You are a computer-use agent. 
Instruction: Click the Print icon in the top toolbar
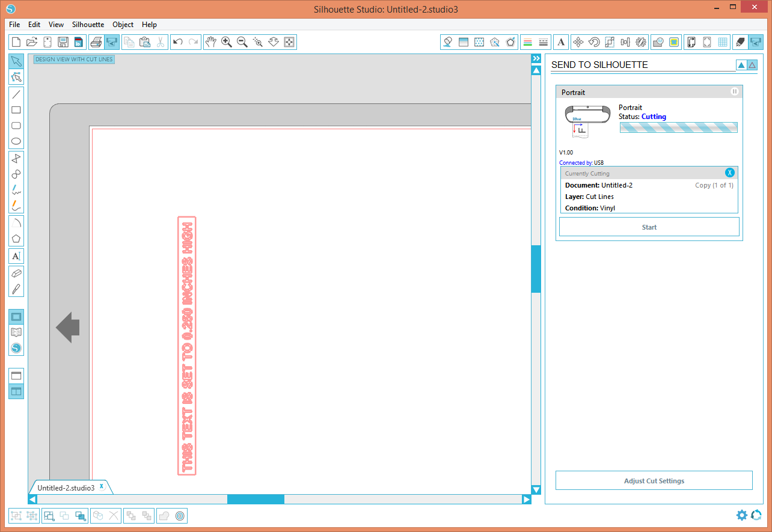click(x=96, y=42)
